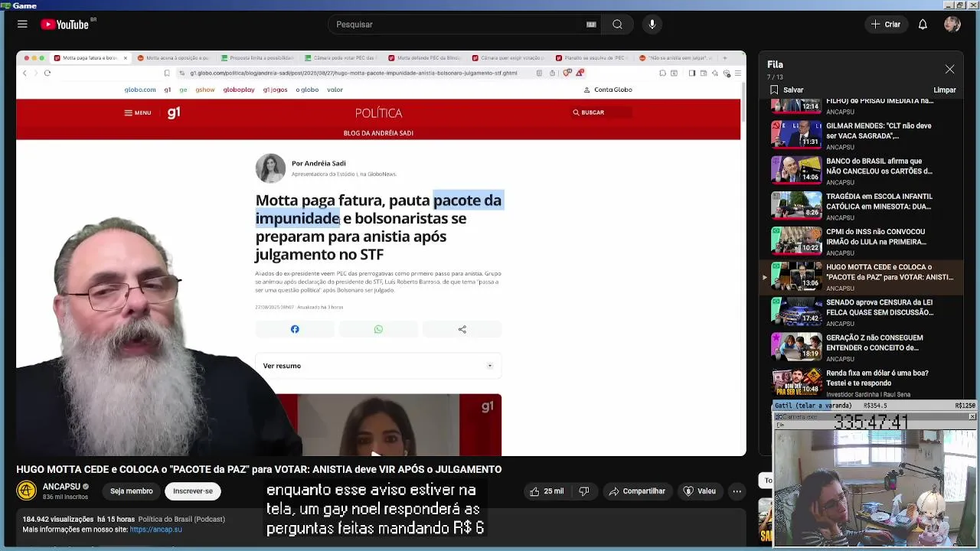This screenshot has height=551, width=980.
Task: Open the "TRAGÉDIA em ESCOLA INFANTIL" queue thumbnail
Action: point(796,204)
